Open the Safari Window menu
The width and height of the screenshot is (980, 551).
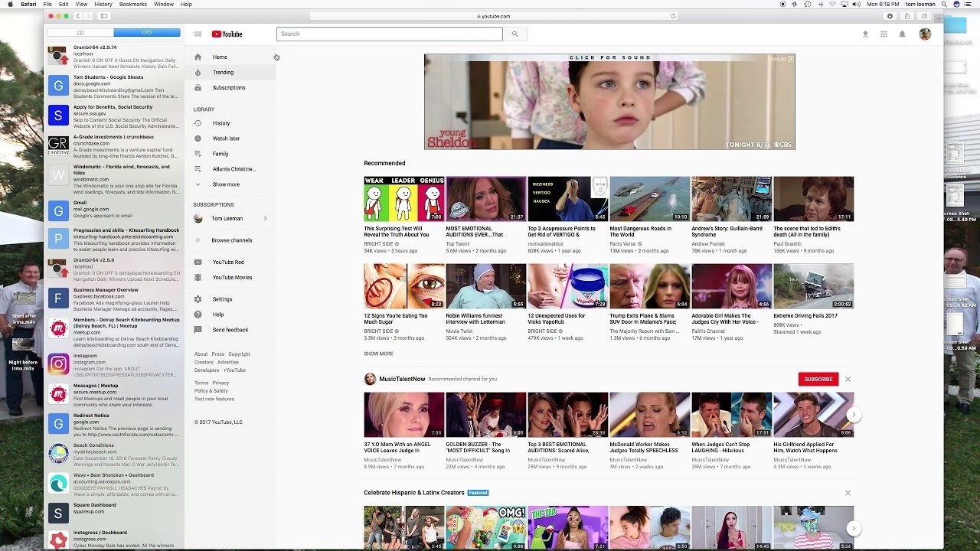pos(163,4)
